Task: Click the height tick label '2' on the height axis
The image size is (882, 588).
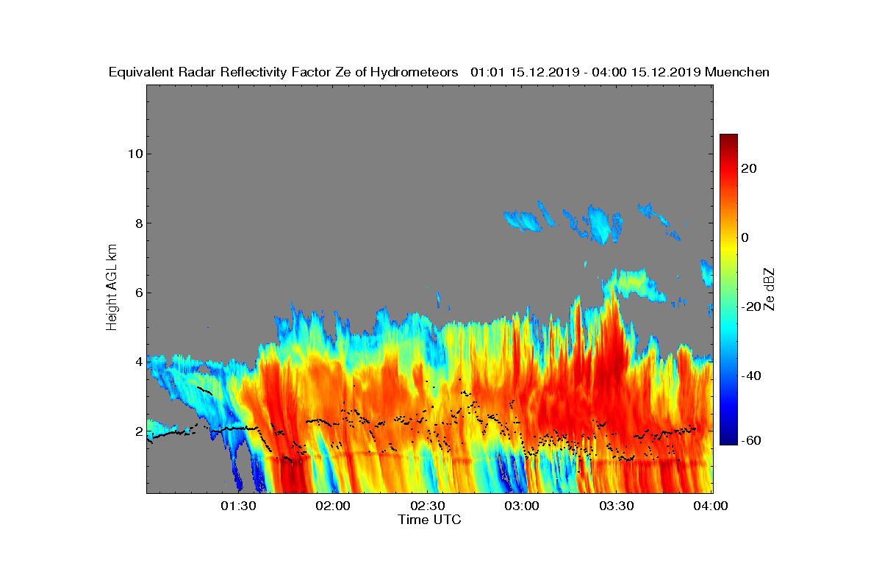Action: coord(137,431)
